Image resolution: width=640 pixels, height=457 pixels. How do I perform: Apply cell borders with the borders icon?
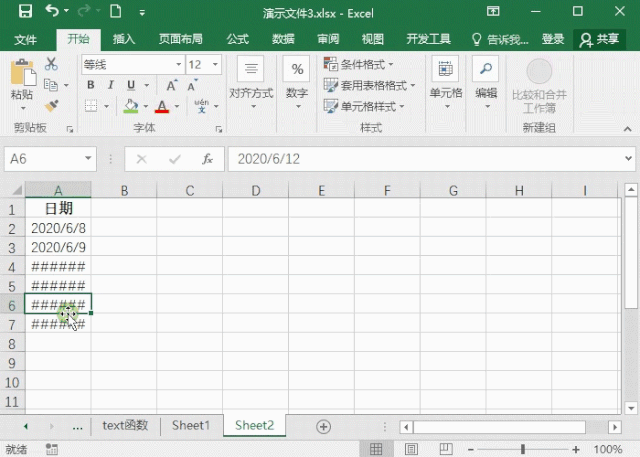click(91, 106)
